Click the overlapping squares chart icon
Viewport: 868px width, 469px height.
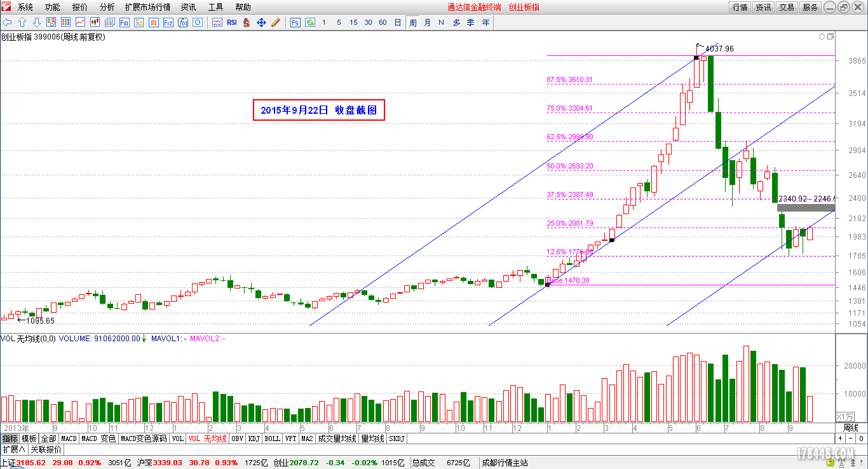tap(831, 37)
